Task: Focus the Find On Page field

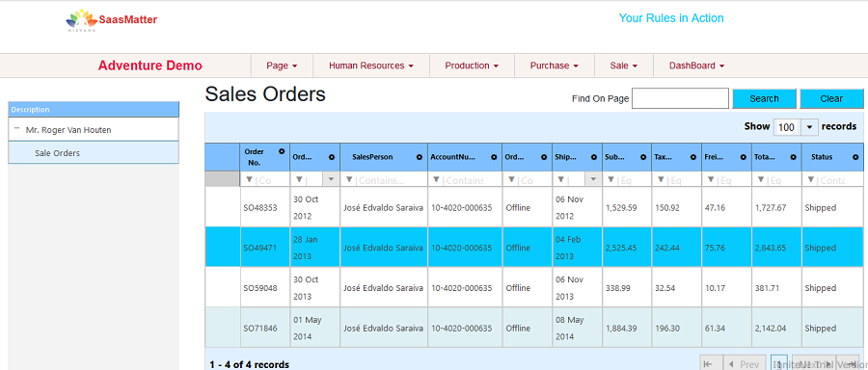Action: pos(680,98)
